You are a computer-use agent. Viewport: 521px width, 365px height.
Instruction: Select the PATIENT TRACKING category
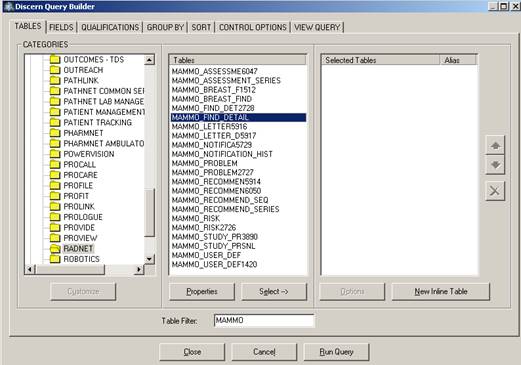tap(98, 122)
